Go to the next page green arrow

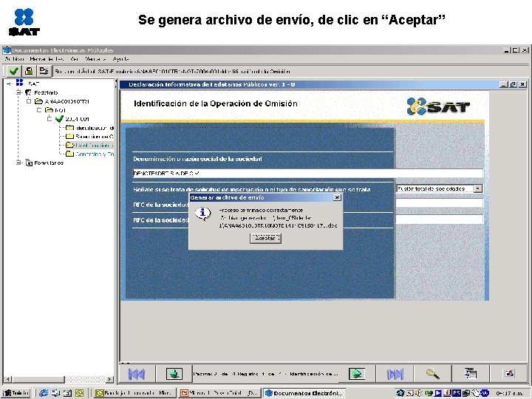(357, 374)
